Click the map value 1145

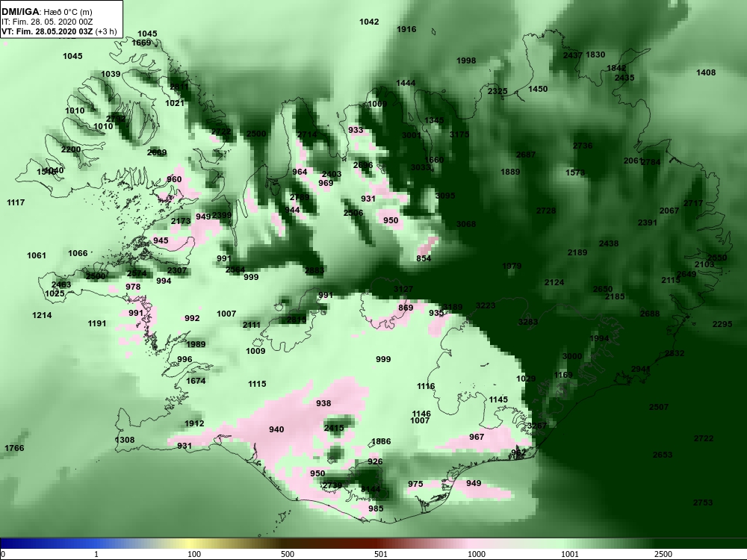498,399
